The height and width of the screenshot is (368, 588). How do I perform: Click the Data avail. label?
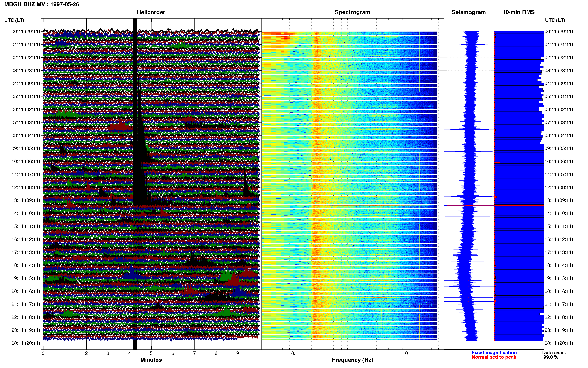click(x=554, y=353)
